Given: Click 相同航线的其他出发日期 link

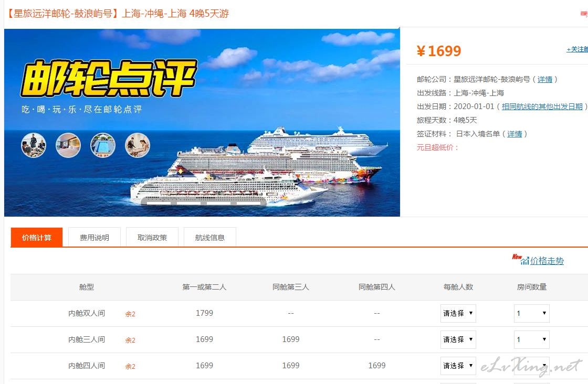Looking at the screenshot, I should click(x=542, y=106).
